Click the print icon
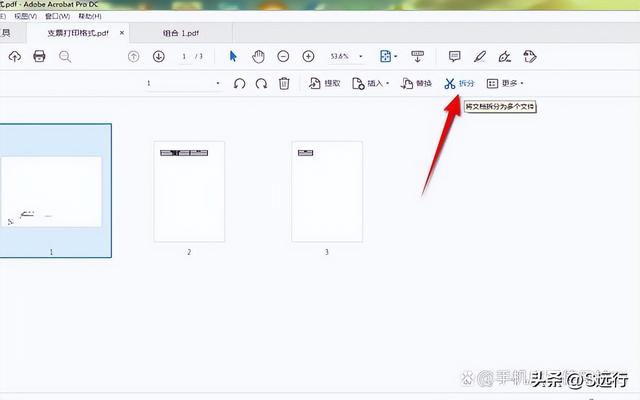Viewport: 640px width, 400px height. coord(39,56)
